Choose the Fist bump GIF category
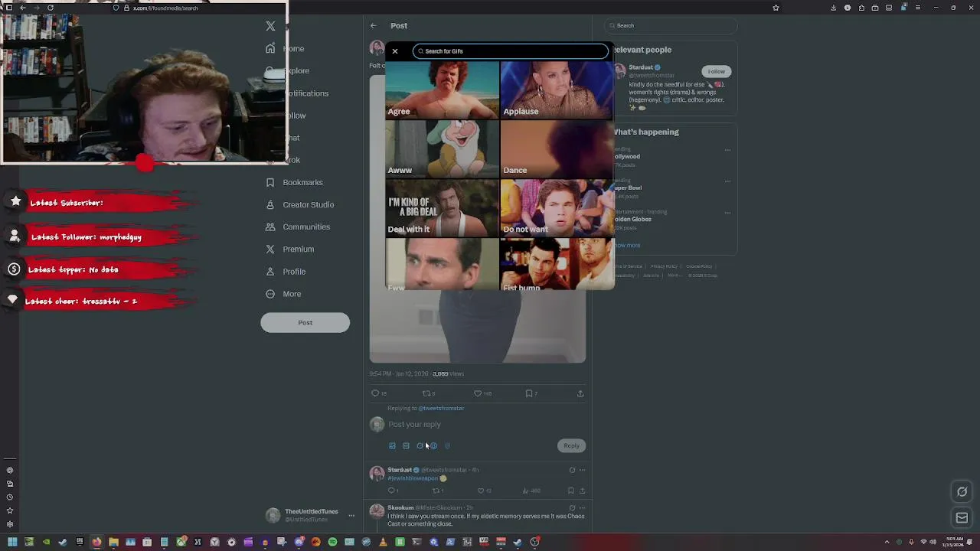The width and height of the screenshot is (980, 551). pyautogui.click(x=557, y=264)
